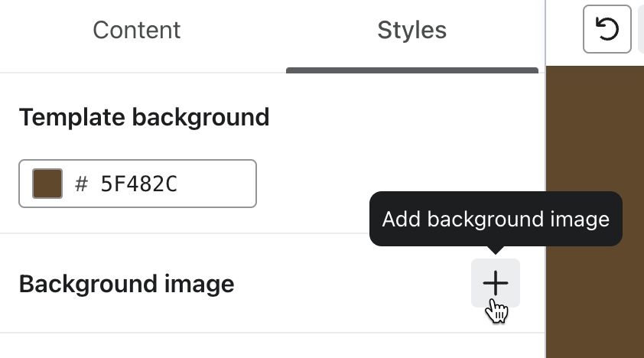Click the Add background image tooltip
The image size is (644, 358).
click(495, 220)
